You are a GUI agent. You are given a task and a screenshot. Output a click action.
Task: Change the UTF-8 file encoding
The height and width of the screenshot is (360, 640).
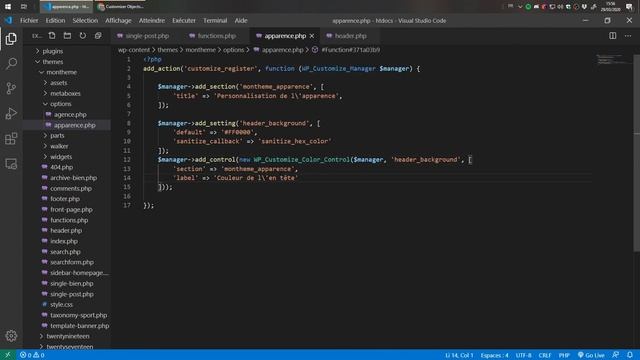coord(524,355)
